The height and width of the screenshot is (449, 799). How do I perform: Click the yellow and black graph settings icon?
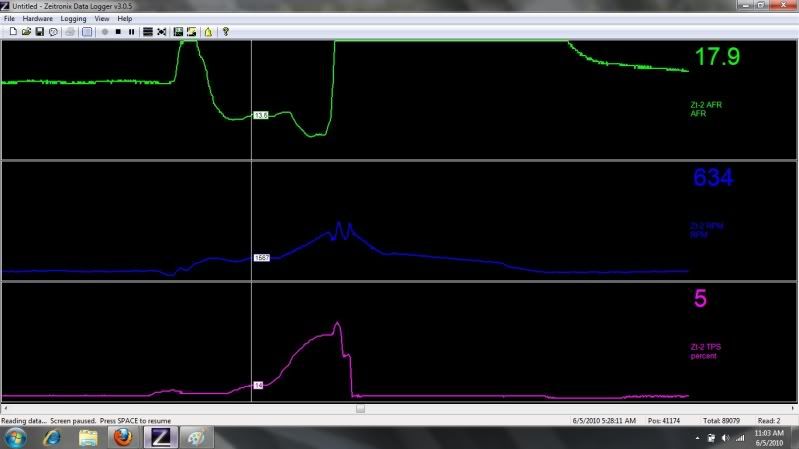pos(192,32)
